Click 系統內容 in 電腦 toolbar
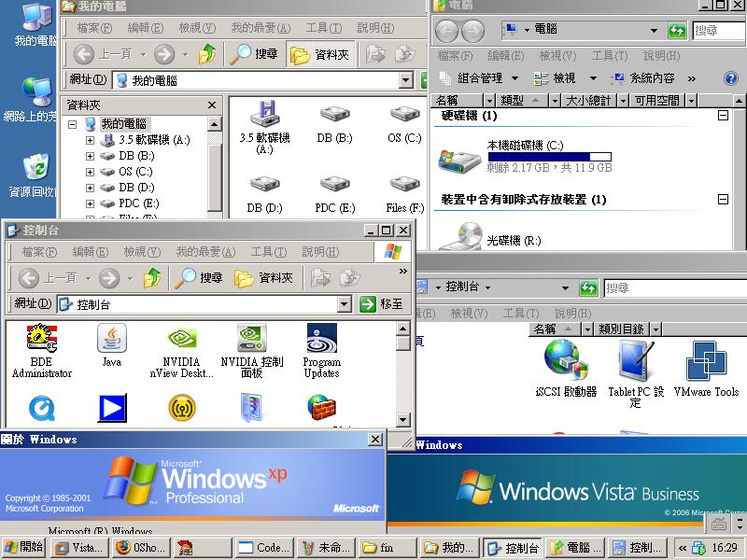Viewport: 747px width, 560px height. pyautogui.click(x=643, y=78)
